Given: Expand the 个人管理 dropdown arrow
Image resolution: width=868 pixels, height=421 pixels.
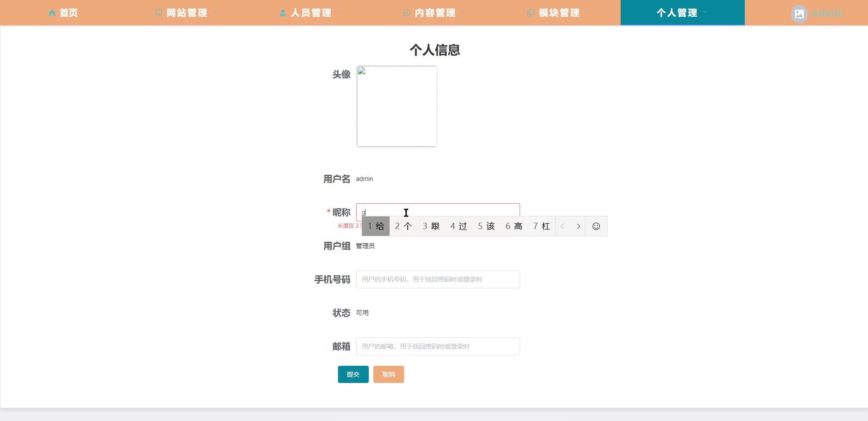Looking at the screenshot, I should (x=705, y=12).
